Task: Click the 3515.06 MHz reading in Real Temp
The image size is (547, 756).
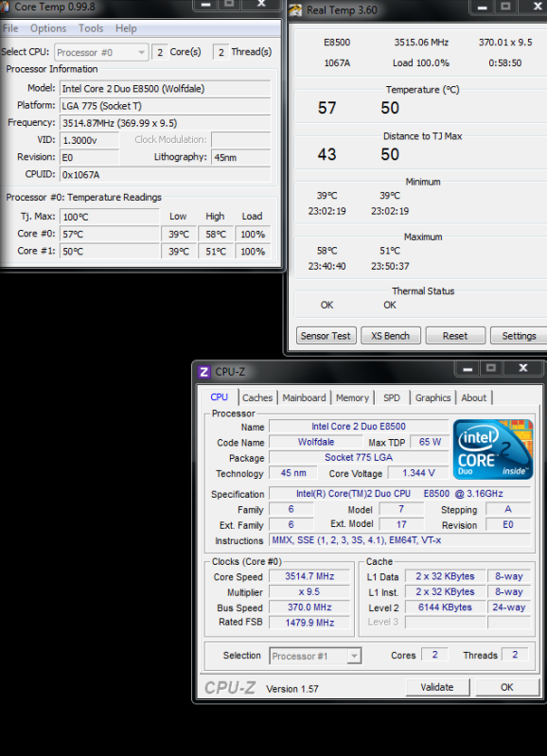Action: point(421,43)
